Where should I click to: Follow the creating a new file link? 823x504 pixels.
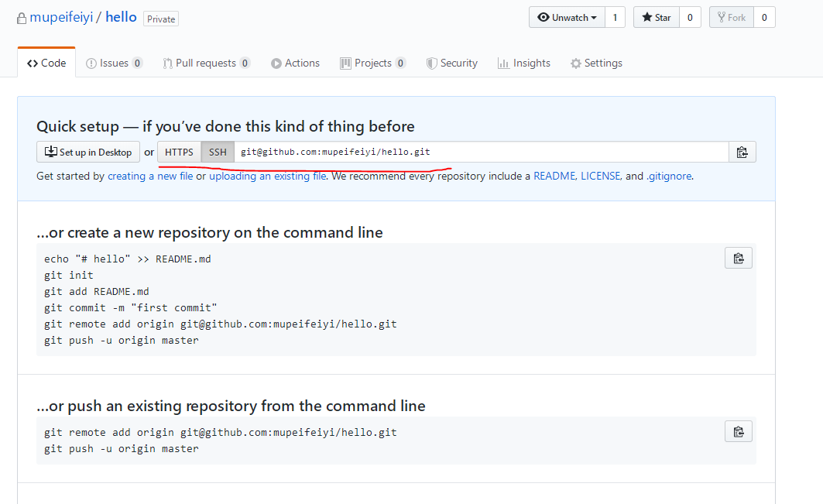tap(150, 176)
